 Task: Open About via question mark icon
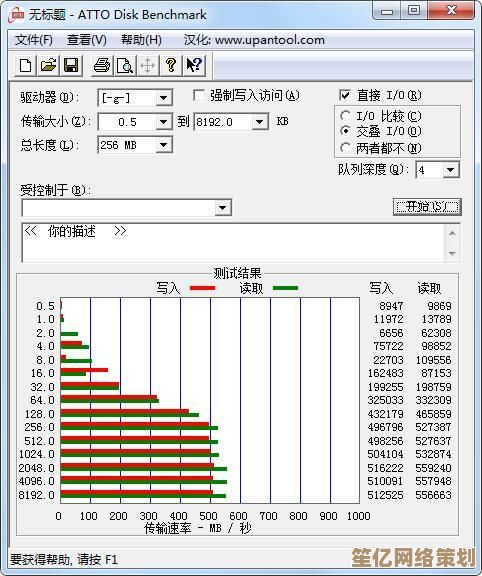[171, 66]
